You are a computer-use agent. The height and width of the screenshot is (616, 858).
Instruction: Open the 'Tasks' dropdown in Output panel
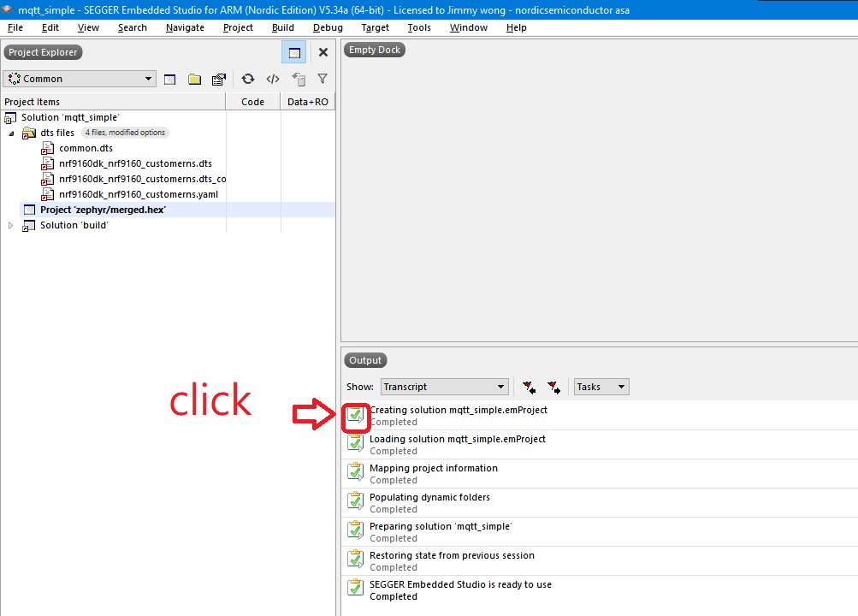point(601,387)
